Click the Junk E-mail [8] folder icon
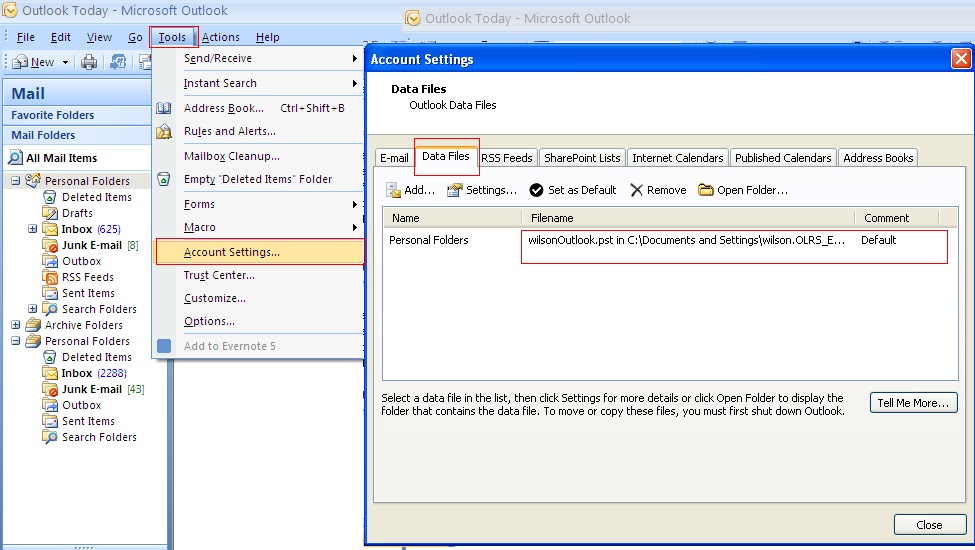The width and height of the screenshot is (975, 550). 50,245
